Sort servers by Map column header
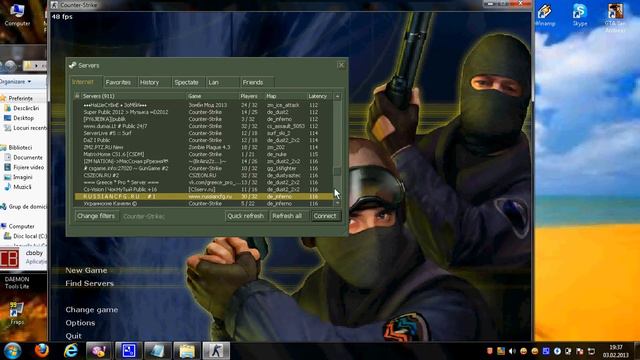Image resolution: width=640 pixels, height=360 pixels. point(285,96)
